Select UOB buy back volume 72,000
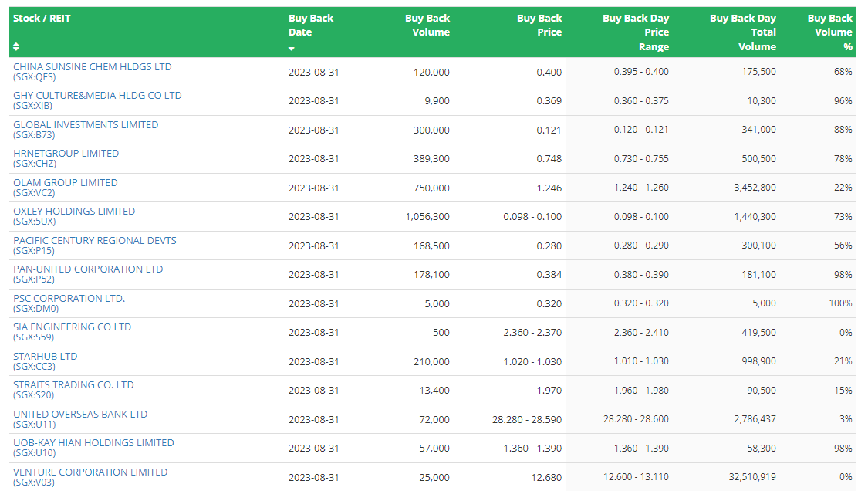Image resolution: width=868 pixels, height=491 pixels. tap(434, 419)
